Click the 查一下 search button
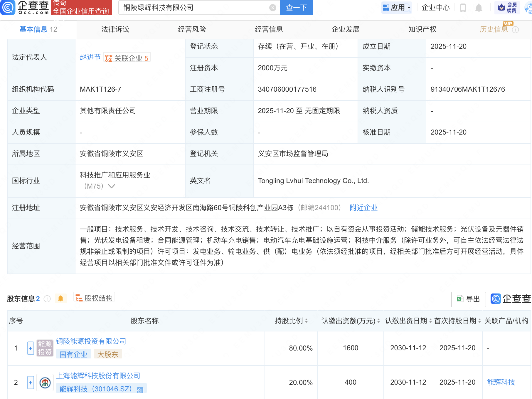The height and width of the screenshot is (399, 532). [296, 8]
